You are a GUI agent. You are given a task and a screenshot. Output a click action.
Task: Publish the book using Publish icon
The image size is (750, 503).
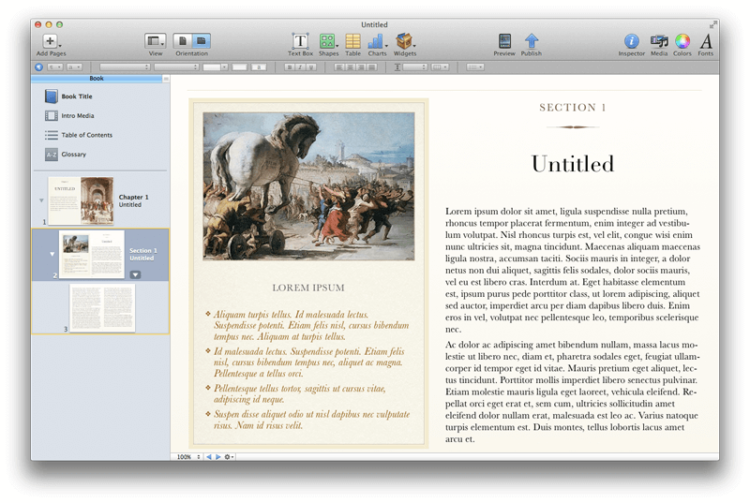(x=531, y=41)
